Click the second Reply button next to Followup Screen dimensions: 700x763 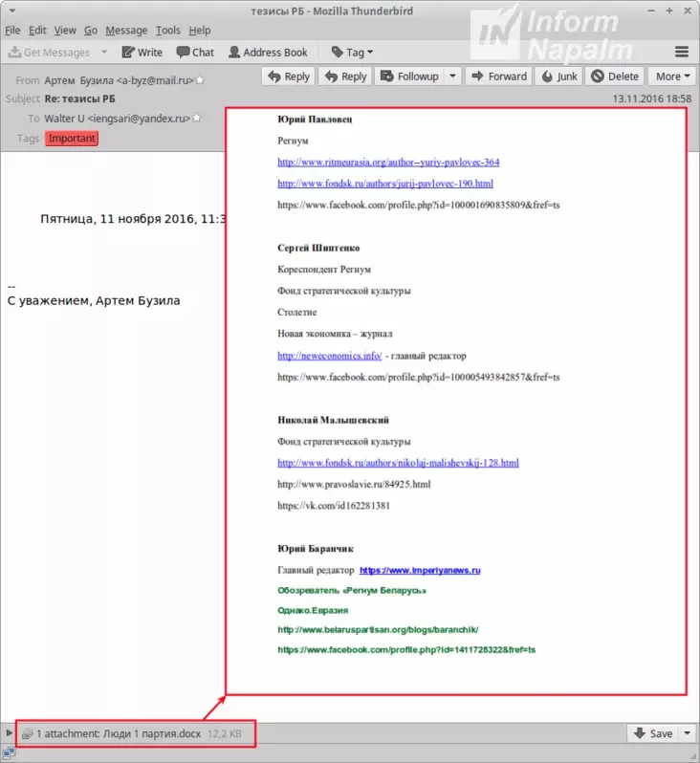(346, 76)
